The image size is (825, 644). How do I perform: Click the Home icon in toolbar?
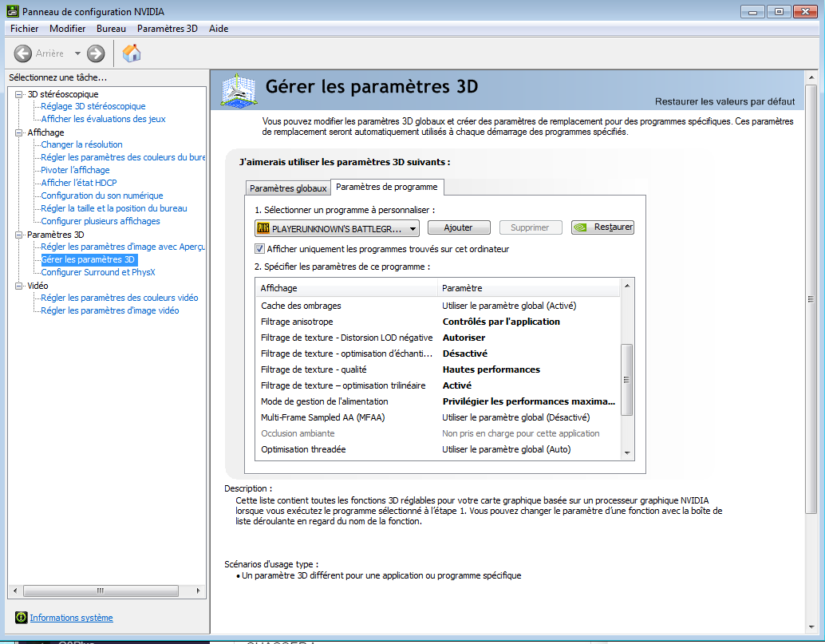pos(132,53)
